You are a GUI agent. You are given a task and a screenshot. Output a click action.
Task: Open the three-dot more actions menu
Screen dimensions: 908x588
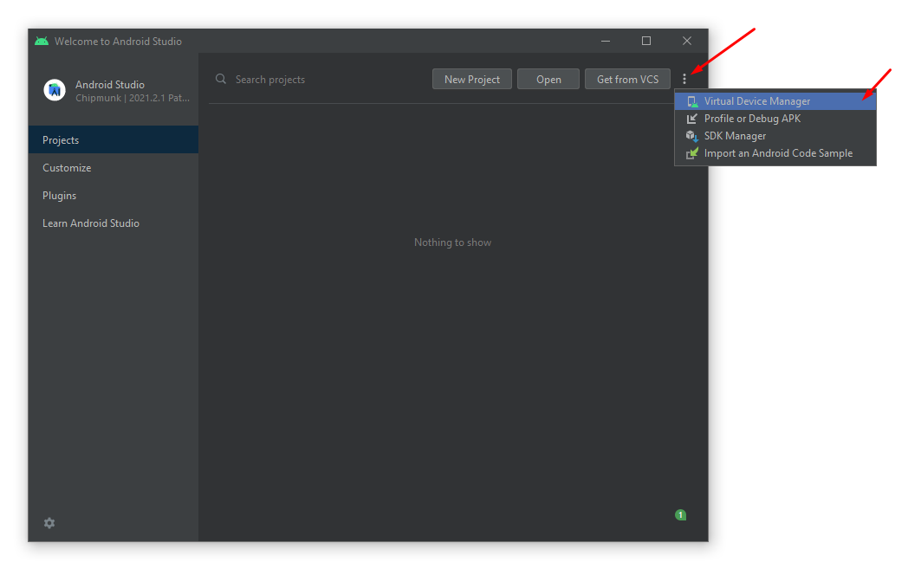pyautogui.click(x=684, y=79)
